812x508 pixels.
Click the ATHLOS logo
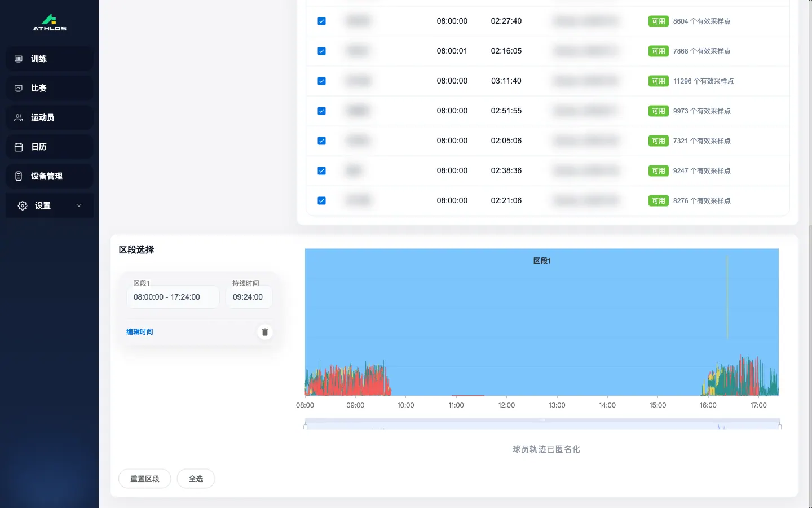50,23
